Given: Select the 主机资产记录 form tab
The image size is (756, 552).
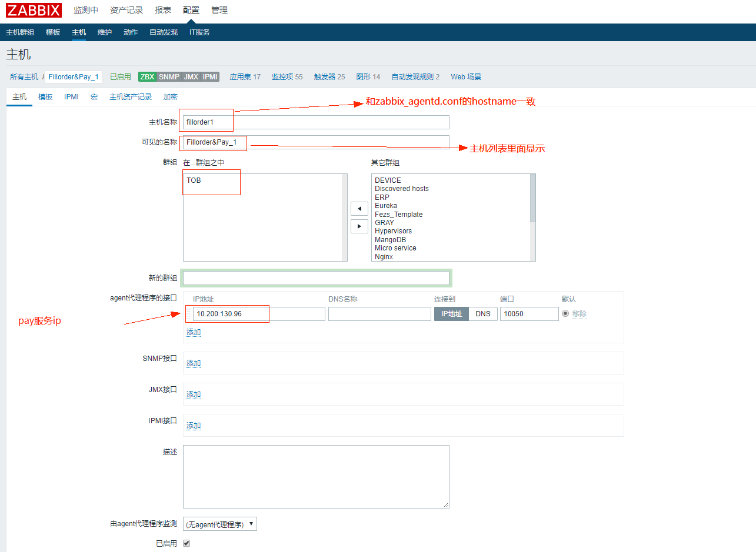Looking at the screenshot, I should pyautogui.click(x=131, y=97).
